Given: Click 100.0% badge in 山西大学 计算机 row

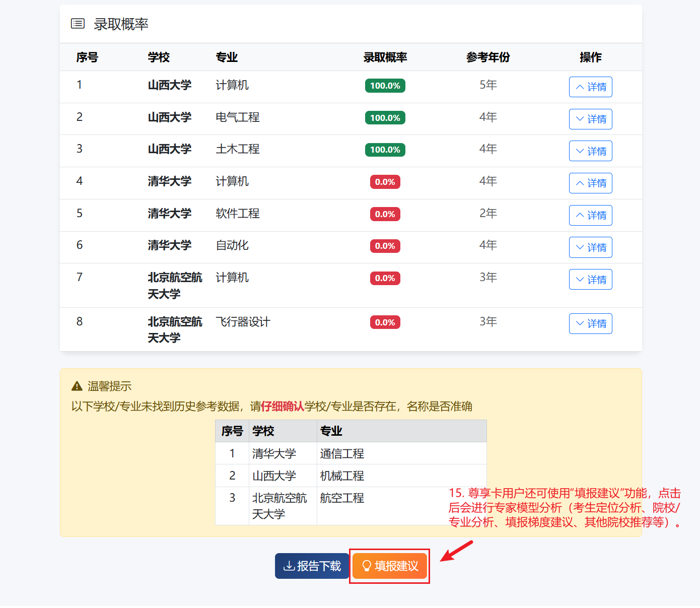Looking at the screenshot, I should click(x=385, y=86).
